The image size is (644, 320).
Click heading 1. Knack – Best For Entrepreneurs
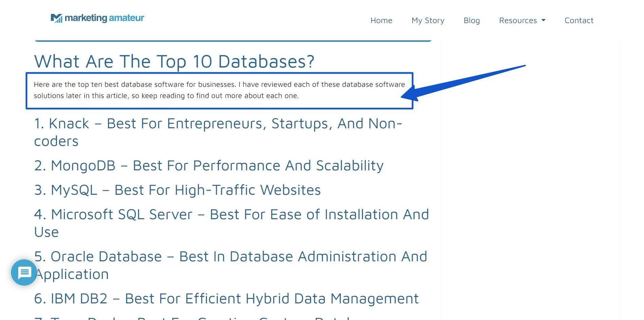pyautogui.click(x=218, y=132)
